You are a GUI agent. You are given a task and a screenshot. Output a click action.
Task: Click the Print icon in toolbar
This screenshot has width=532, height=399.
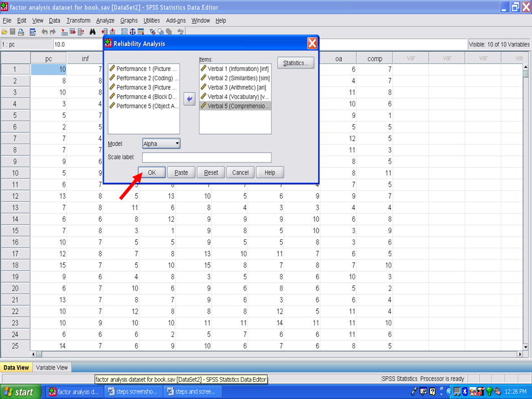pos(21,32)
